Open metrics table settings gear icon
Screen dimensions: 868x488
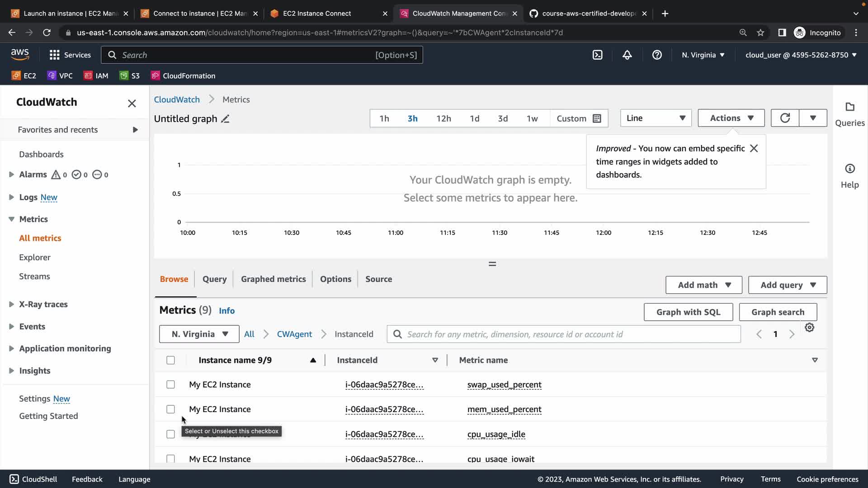(x=809, y=328)
